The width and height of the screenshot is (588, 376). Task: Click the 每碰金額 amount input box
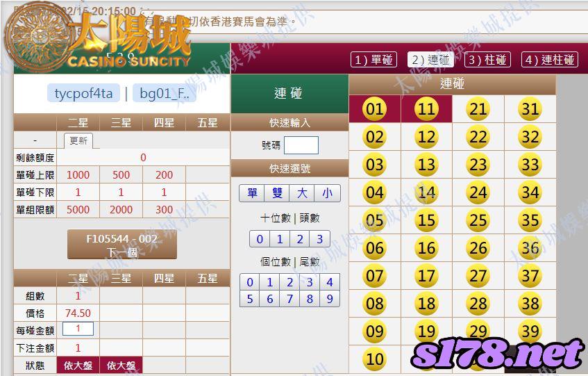78,329
